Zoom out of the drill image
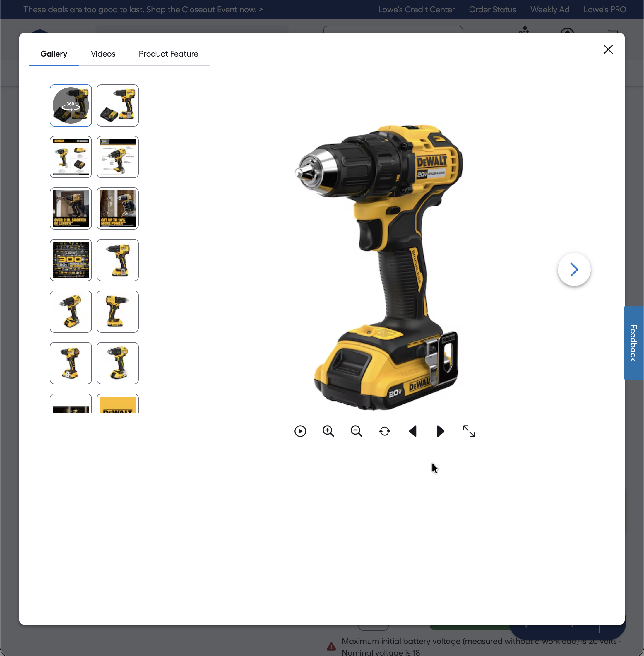Image resolution: width=644 pixels, height=656 pixels. click(356, 431)
